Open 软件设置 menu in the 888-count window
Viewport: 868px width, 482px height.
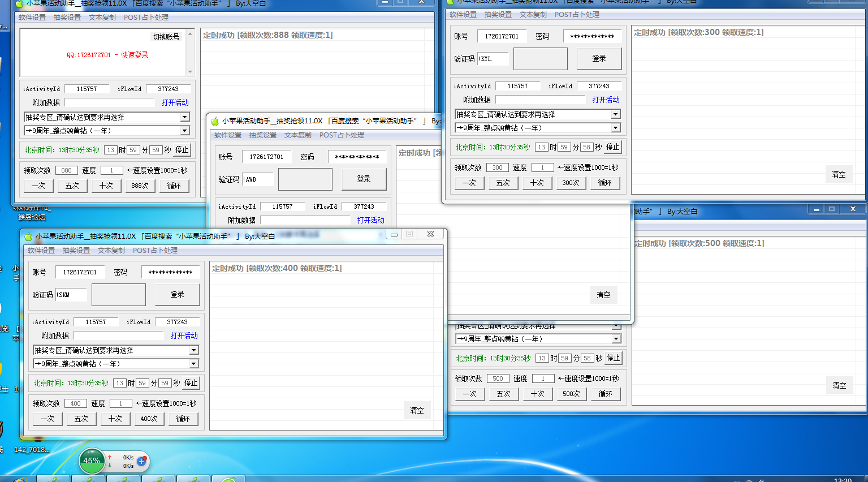pos(32,18)
